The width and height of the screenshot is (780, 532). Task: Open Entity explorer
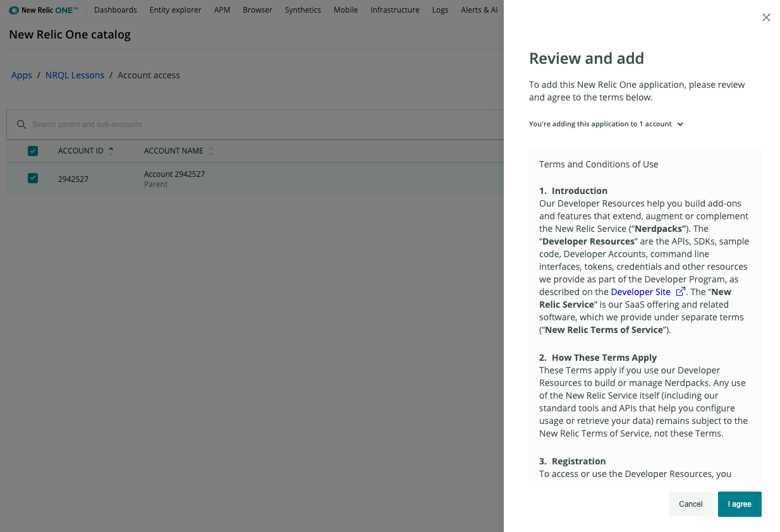[176, 10]
